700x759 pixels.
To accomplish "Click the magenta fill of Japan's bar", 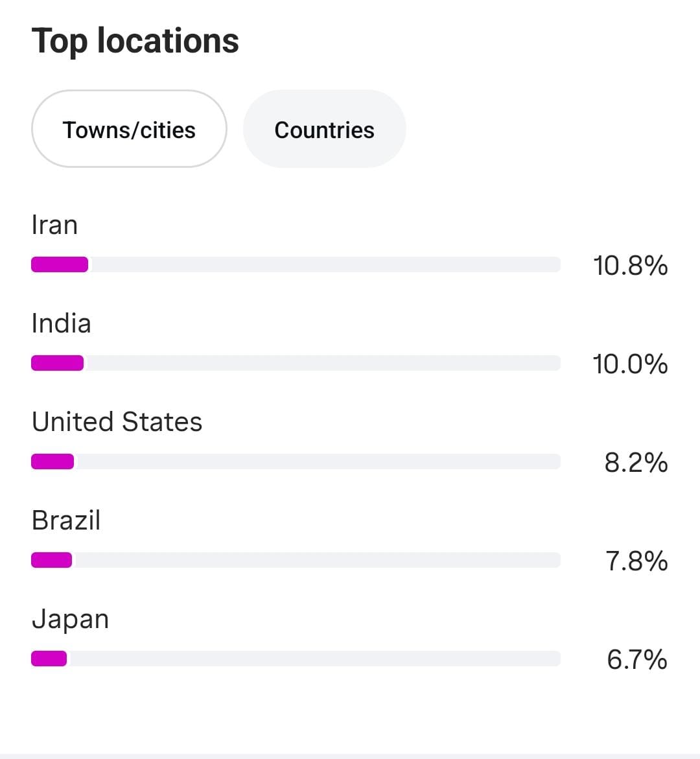I will (x=49, y=659).
